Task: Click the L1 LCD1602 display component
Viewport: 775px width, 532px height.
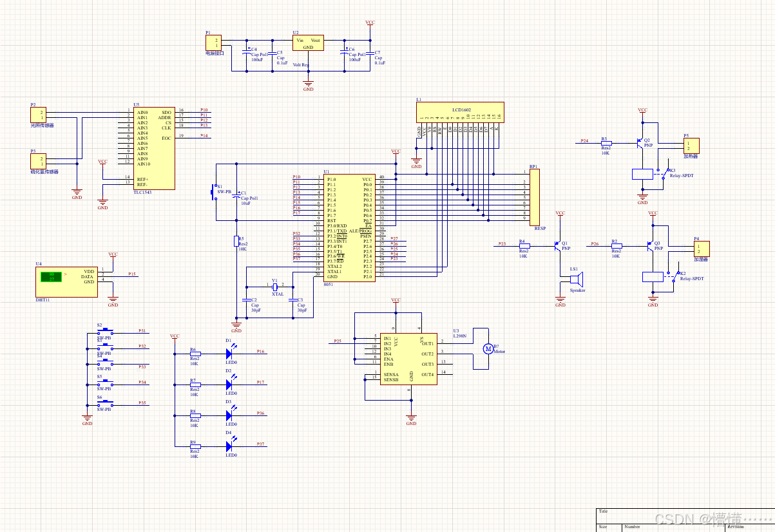Action: (x=460, y=112)
